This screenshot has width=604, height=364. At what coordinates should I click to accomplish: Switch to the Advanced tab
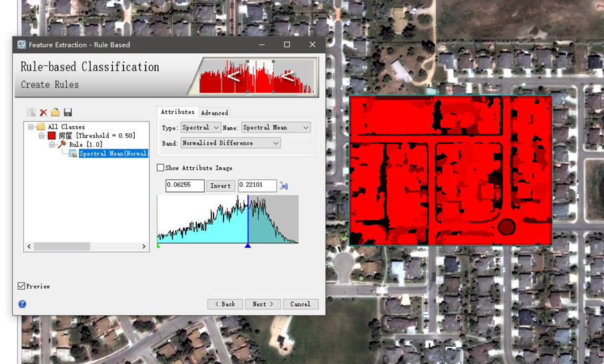tap(214, 113)
